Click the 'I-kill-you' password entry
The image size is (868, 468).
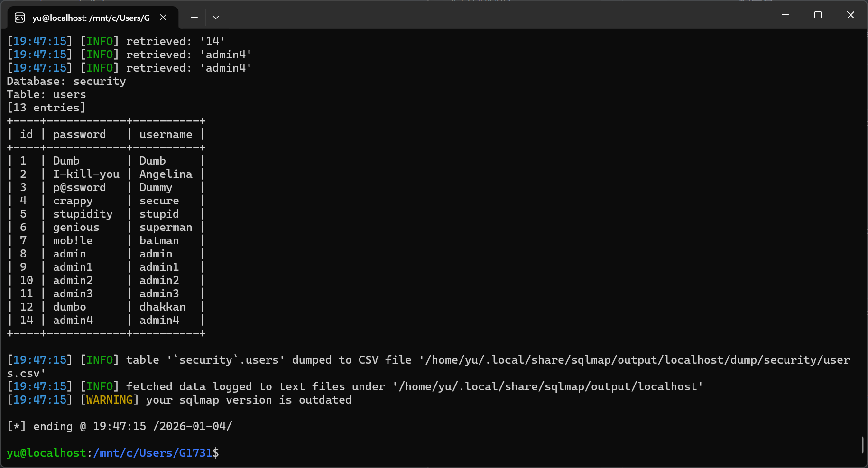86,174
